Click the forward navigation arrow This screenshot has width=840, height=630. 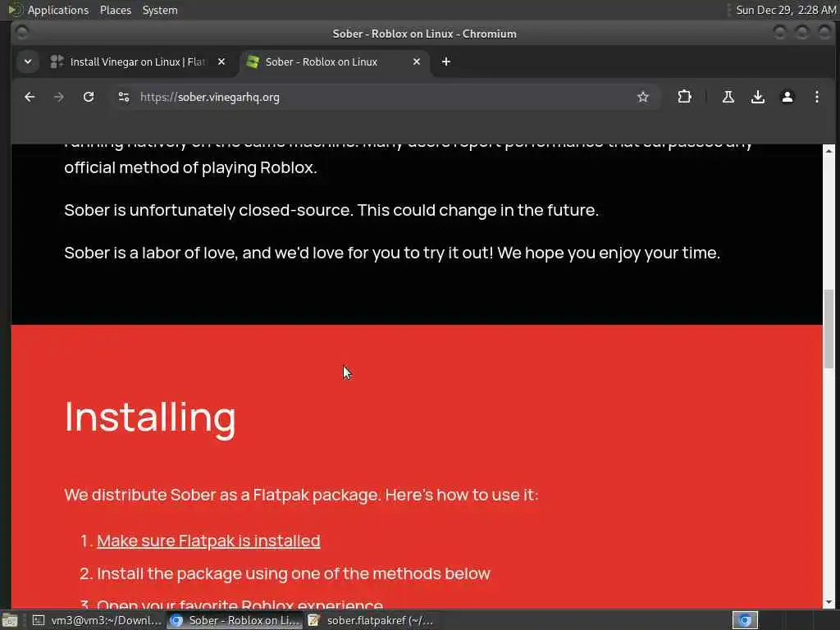(x=59, y=97)
